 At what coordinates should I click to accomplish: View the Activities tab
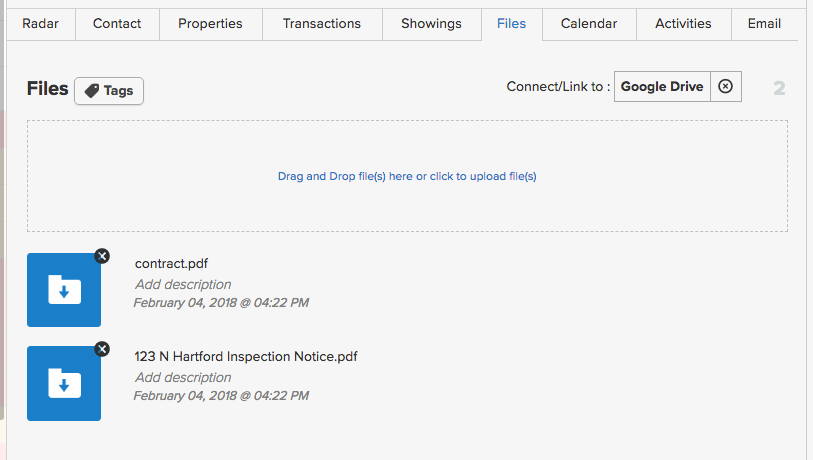pyautogui.click(x=683, y=24)
